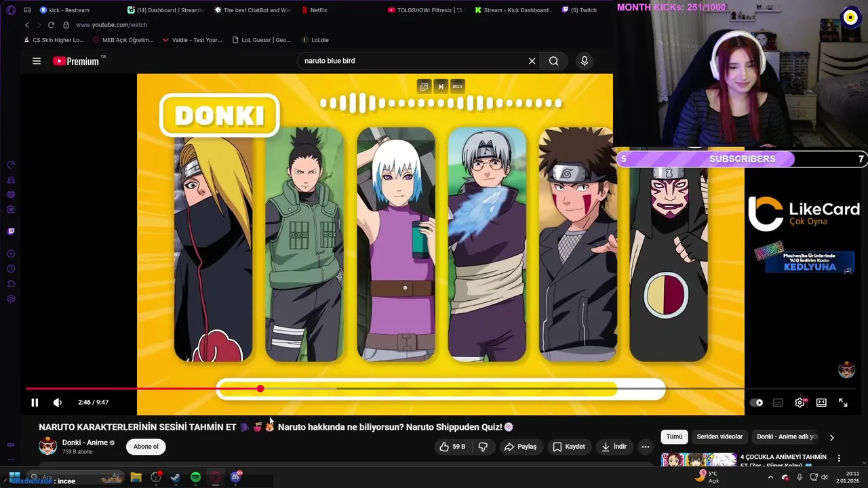Clear the search box with X
Image resolution: width=868 pixels, height=488 pixels.
point(532,61)
